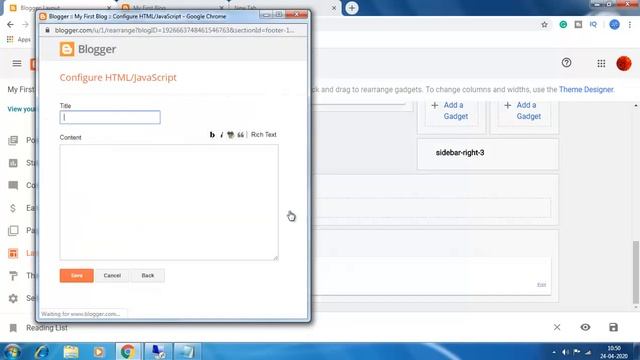The image size is (640, 360).
Task: Save layout with the floppy disk icon
Action: (613, 327)
